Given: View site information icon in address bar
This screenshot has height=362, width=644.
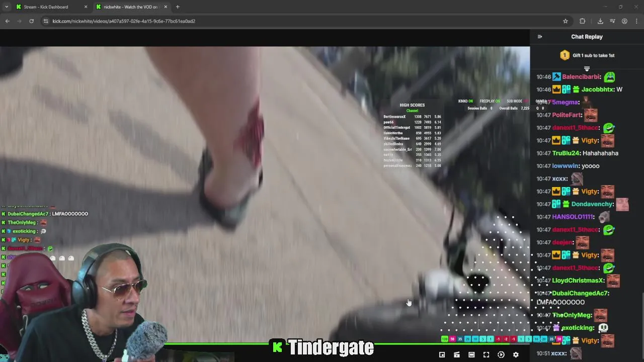Looking at the screenshot, I should tap(46, 21).
